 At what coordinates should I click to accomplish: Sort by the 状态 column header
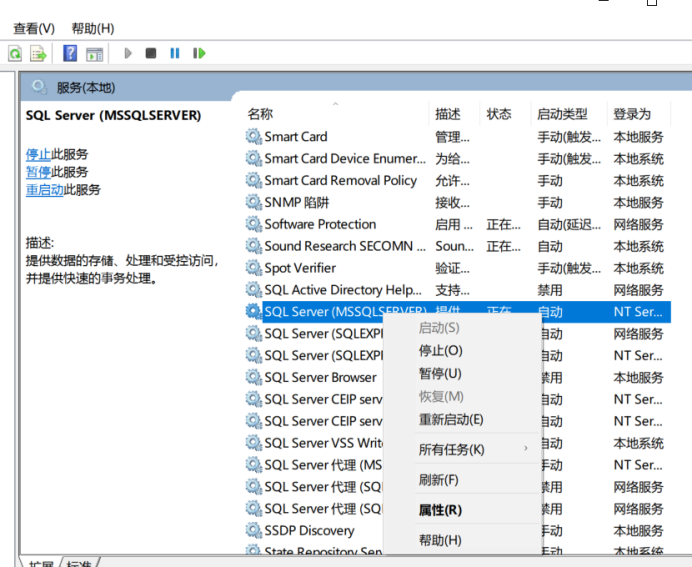[499, 114]
